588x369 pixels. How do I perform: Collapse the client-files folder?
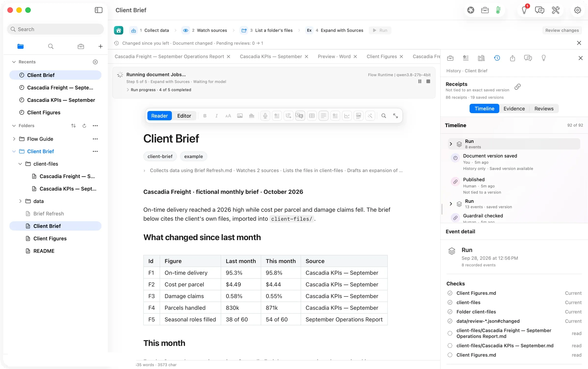(20, 164)
